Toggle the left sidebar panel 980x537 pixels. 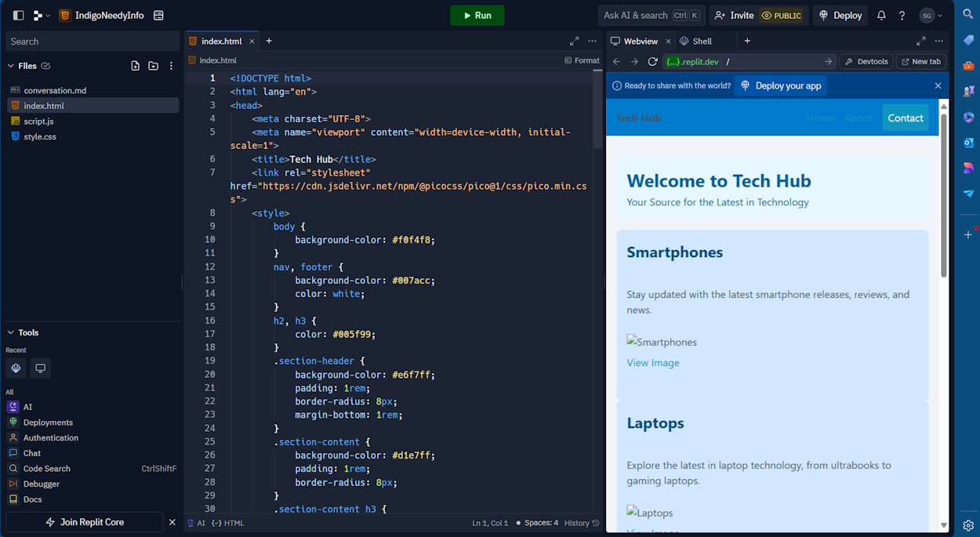pyautogui.click(x=18, y=16)
